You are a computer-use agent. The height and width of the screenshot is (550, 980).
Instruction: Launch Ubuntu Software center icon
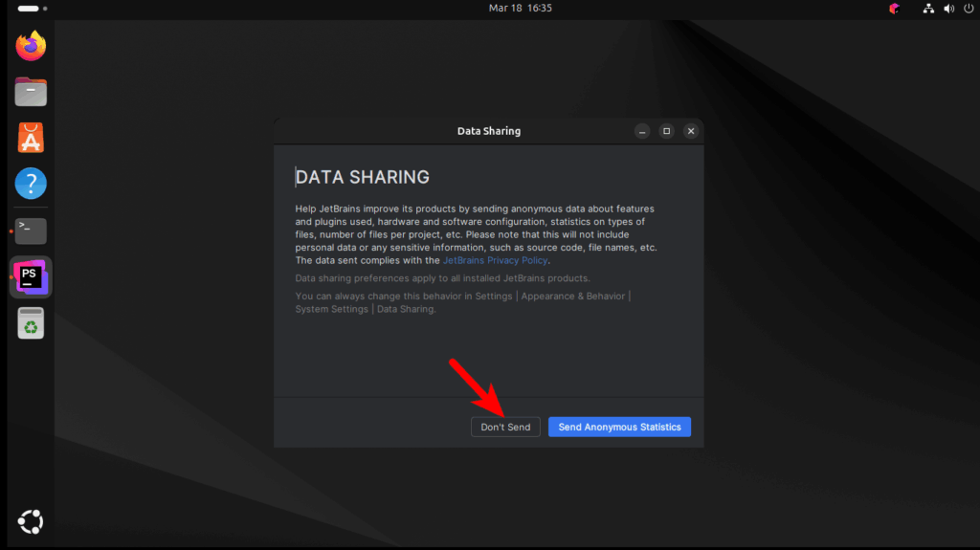coord(31,138)
